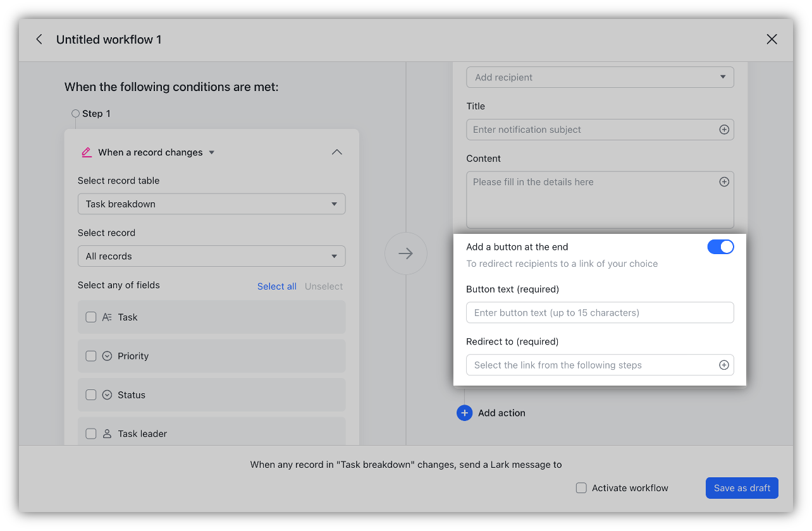Screen dimensions: 812x531
Task: Tick the Activate workflow checkbox
Action: [581, 488]
